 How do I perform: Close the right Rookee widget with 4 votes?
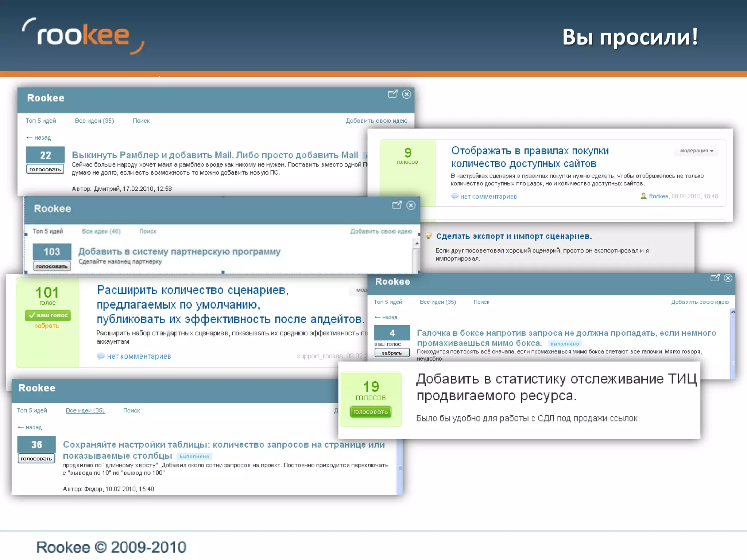click(728, 278)
